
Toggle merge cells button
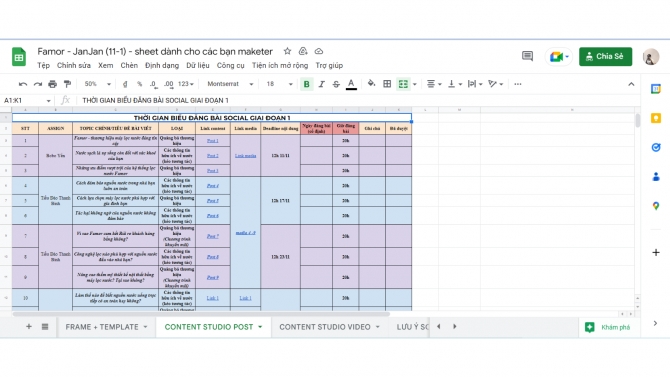coord(403,84)
